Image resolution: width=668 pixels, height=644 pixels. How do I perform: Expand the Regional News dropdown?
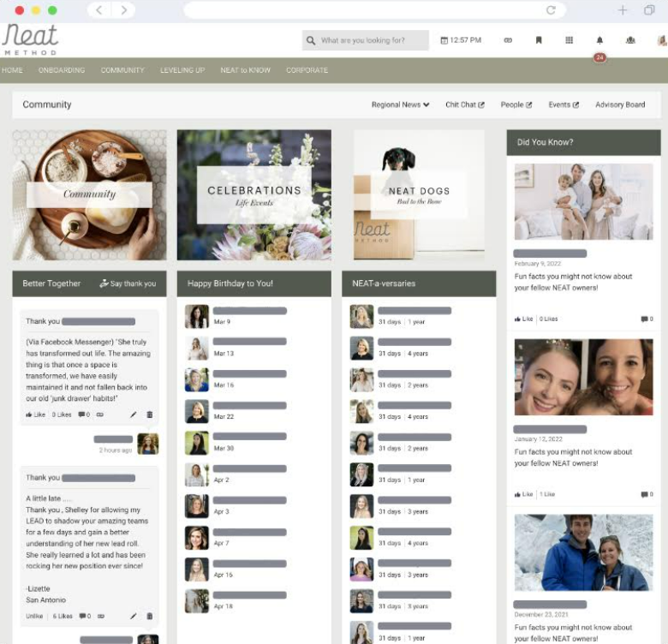(400, 104)
